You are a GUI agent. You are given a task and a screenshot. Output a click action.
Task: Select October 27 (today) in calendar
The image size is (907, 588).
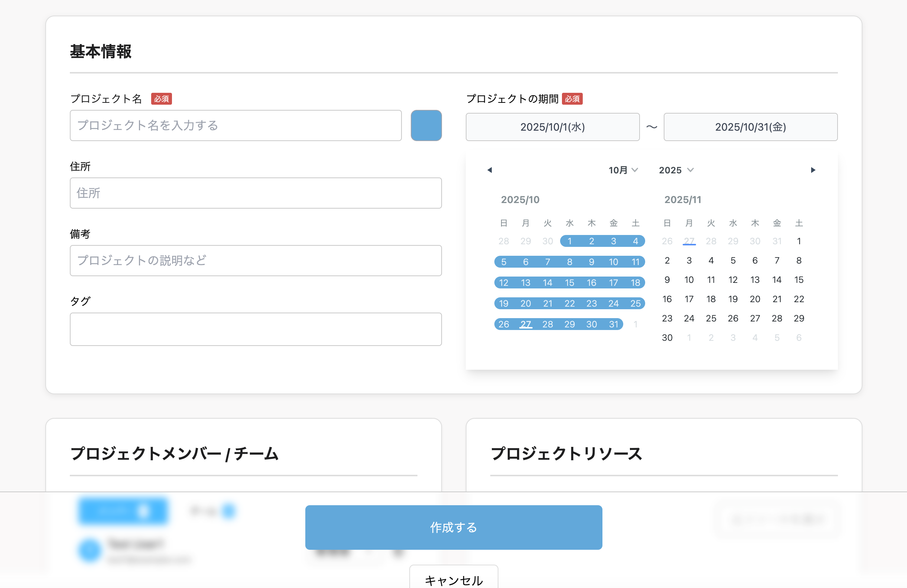pos(526,324)
